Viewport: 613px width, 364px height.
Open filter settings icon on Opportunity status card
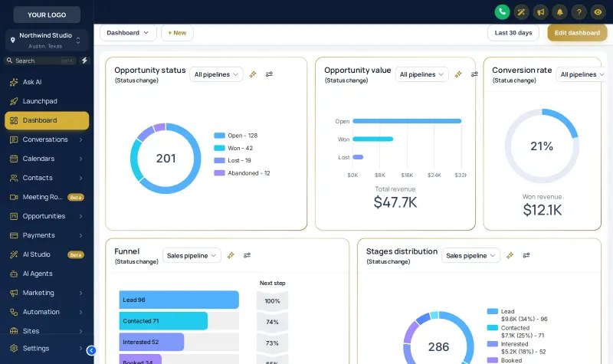269,74
